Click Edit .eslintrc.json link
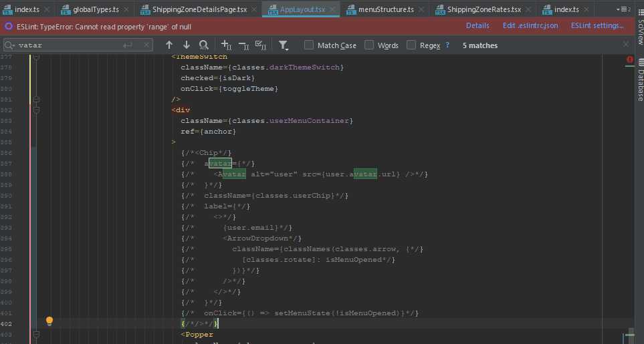Viewport: 644px width, 344px height. (x=530, y=25)
